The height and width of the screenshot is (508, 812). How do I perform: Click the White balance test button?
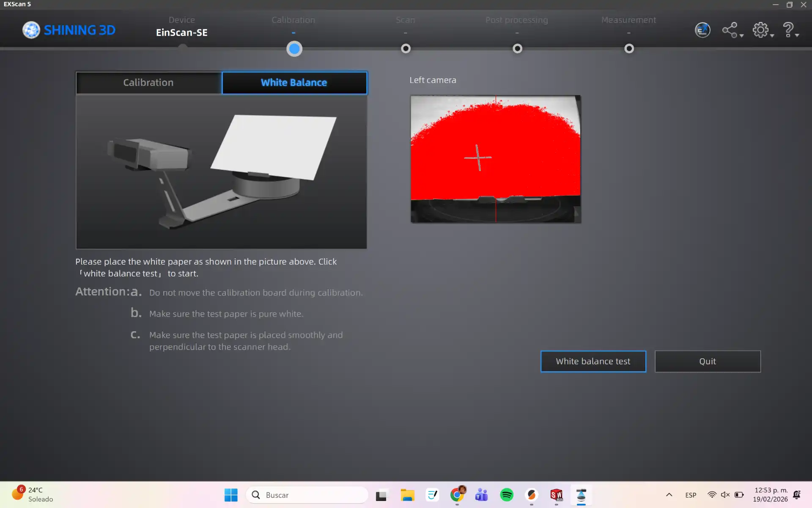[593, 361]
